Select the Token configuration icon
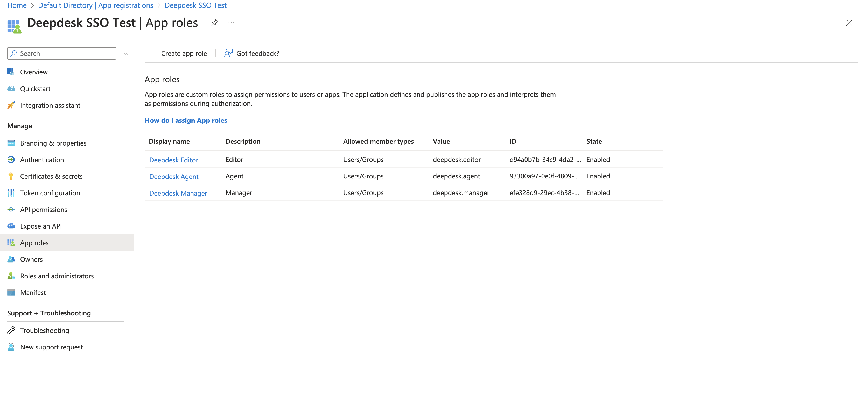Viewport: 868px width, 399px height. (x=11, y=192)
